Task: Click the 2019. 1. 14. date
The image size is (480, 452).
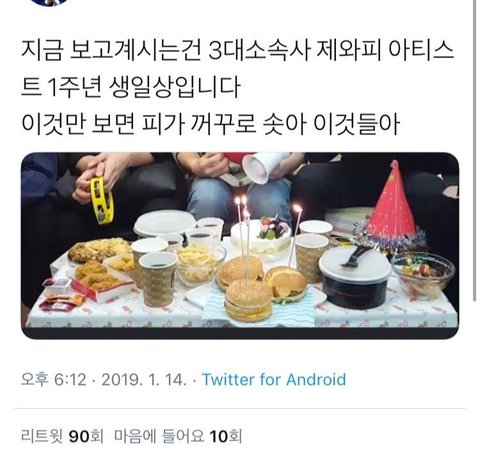Action: (x=144, y=379)
